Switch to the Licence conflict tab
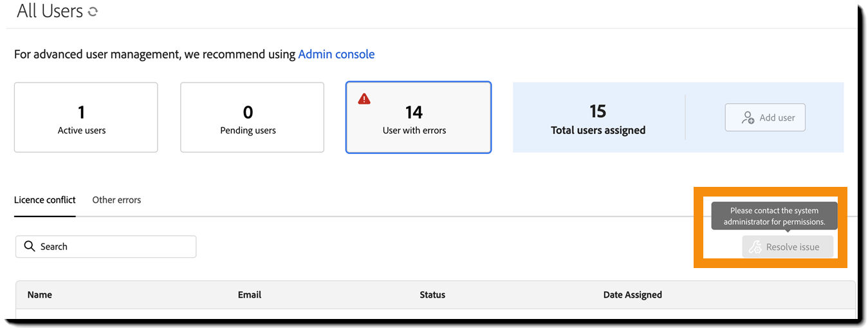Screen dimensions: 868x328 point(45,200)
